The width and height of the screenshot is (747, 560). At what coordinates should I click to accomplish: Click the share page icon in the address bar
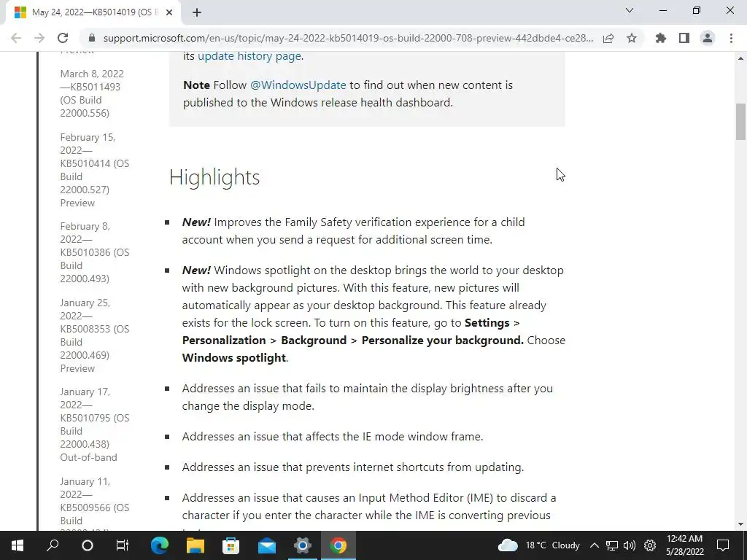pyautogui.click(x=608, y=38)
